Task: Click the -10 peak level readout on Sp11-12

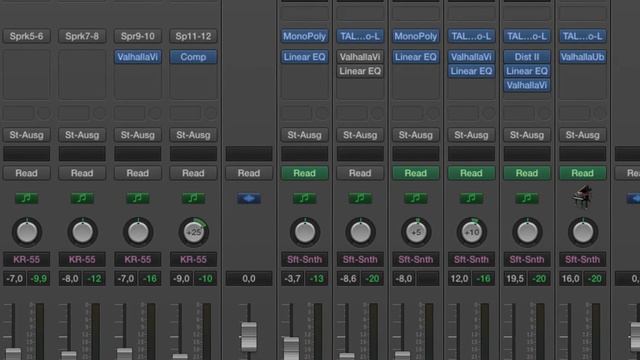Action: point(205,279)
